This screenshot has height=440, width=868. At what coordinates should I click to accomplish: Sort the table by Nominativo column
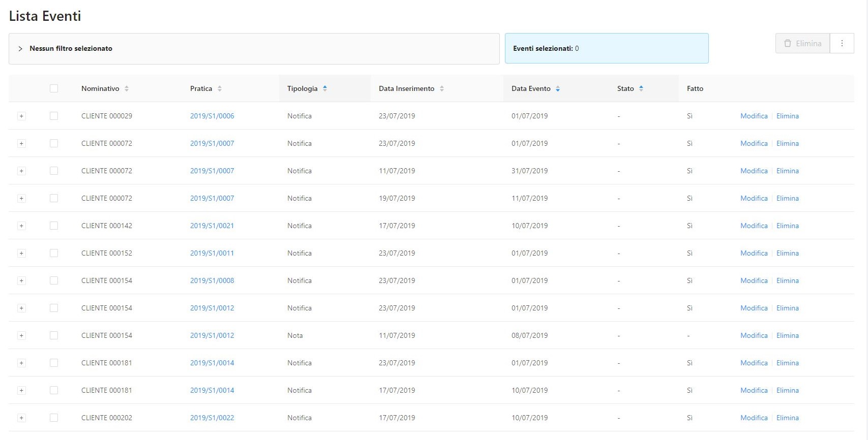coord(127,88)
